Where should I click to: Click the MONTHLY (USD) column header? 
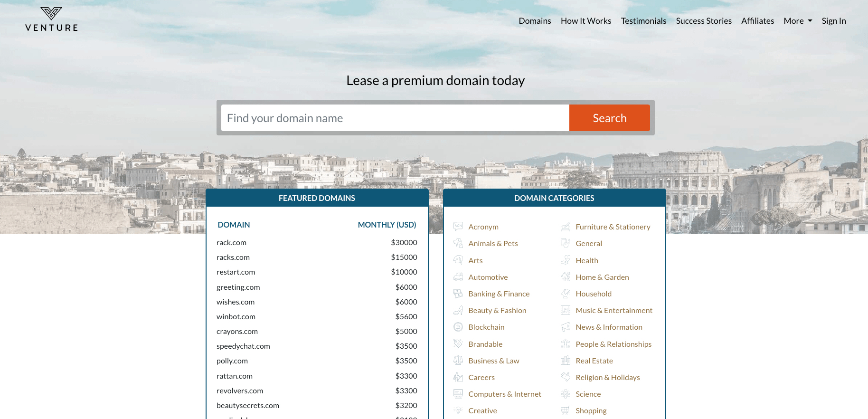click(387, 225)
